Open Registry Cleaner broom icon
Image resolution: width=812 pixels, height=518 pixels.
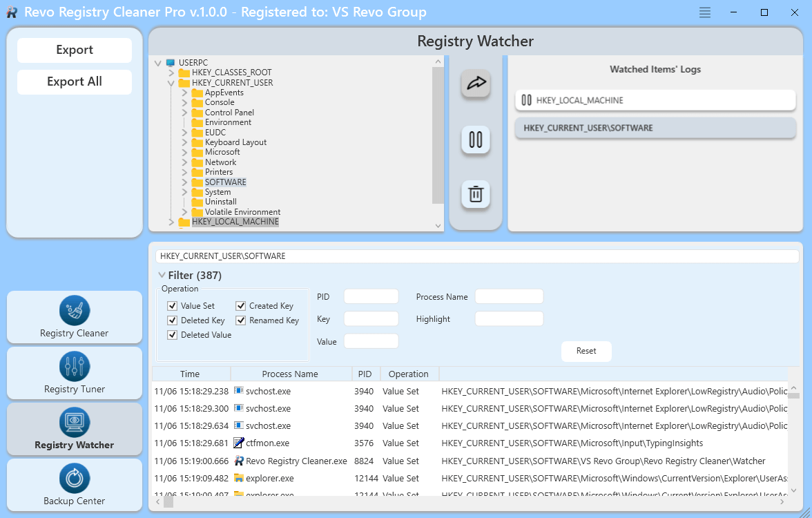tap(75, 310)
